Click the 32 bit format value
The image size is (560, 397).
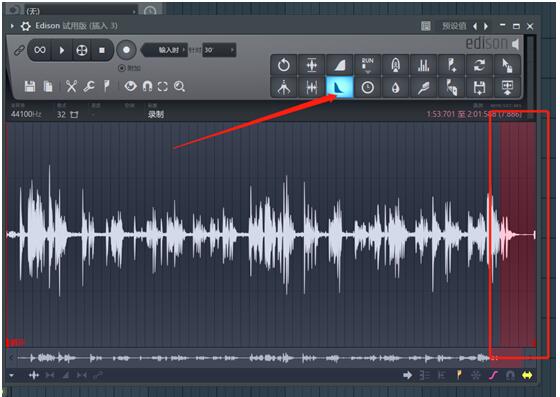(x=61, y=114)
